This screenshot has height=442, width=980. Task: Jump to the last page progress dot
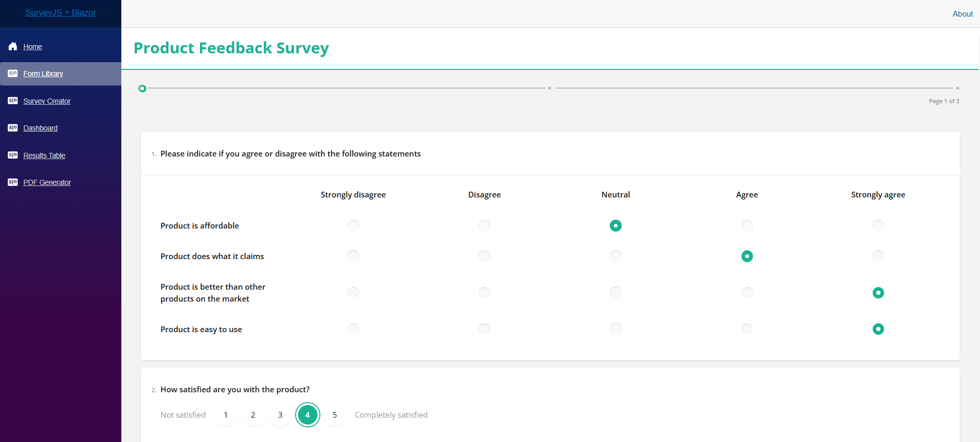pyautogui.click(x=957, y=88)
